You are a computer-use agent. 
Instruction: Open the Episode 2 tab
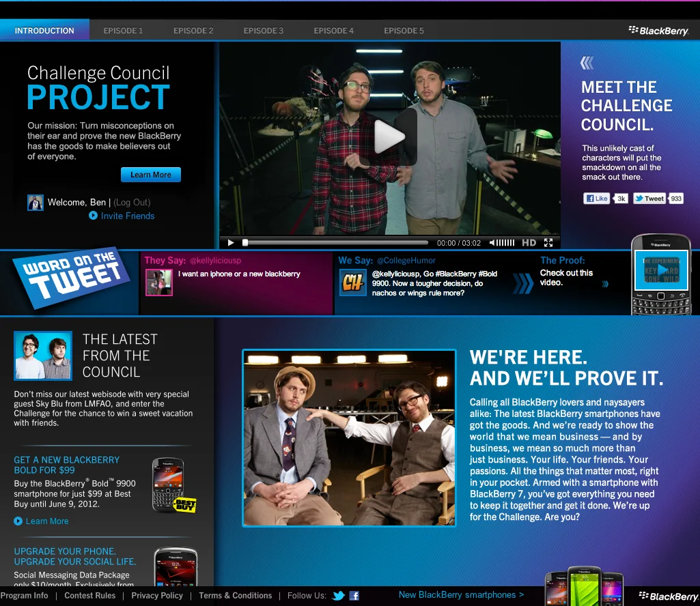(x=193, y=30)
